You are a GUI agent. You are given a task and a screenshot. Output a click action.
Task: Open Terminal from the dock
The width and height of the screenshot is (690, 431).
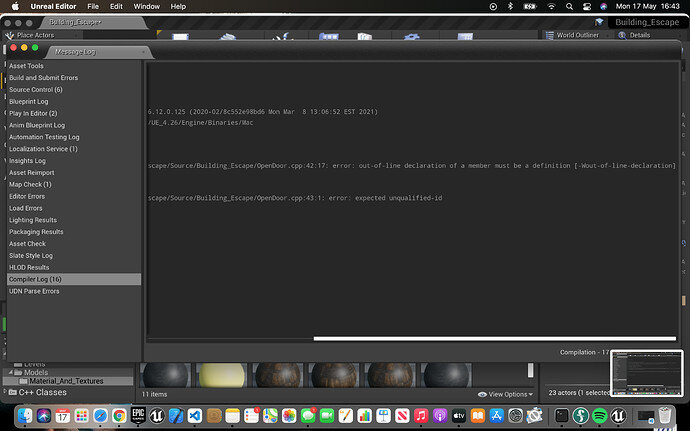pyautogui.click(x=562, y=415)
